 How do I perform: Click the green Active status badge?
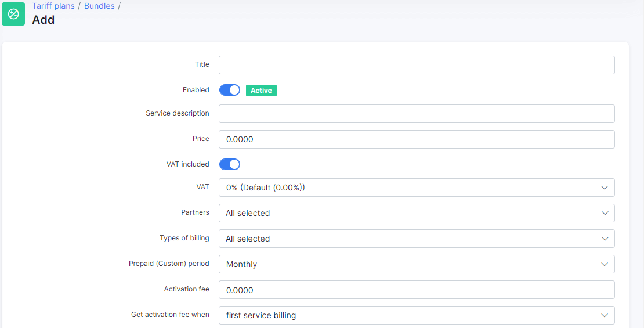click(x=261, y=91)
